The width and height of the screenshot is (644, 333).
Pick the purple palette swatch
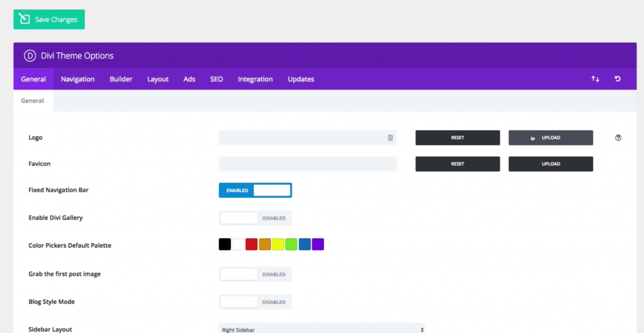click(x=318, y=244)
